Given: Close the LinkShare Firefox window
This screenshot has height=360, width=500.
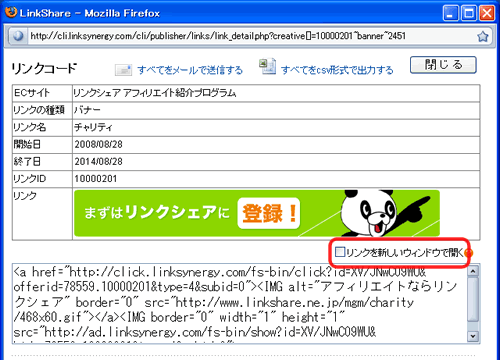Looking at the screenshot, I should [487, 14].
